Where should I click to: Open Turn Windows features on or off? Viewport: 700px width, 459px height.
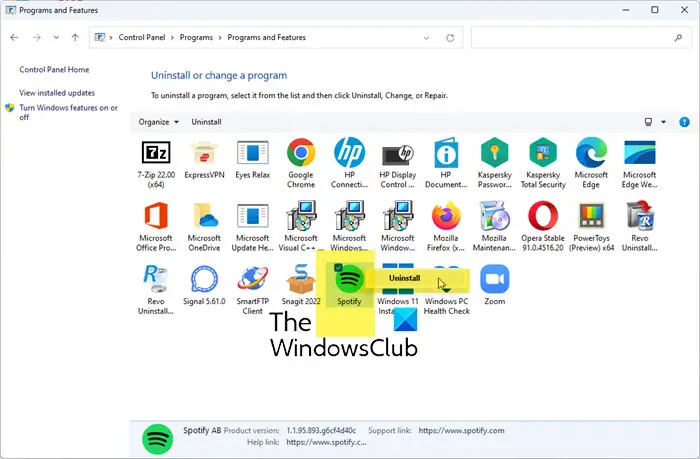click(68, 113)
